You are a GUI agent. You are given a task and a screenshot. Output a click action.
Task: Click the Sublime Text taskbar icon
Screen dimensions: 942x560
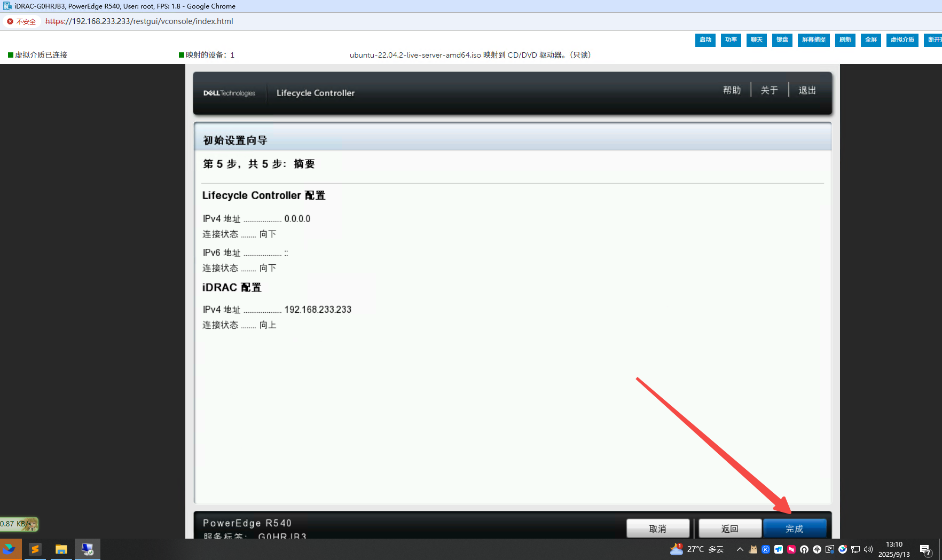coord(35,549)
